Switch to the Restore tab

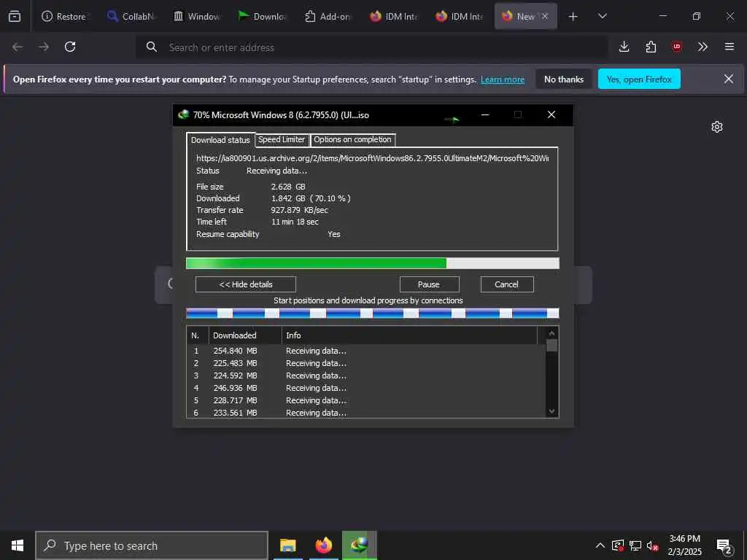click(64, 16)
